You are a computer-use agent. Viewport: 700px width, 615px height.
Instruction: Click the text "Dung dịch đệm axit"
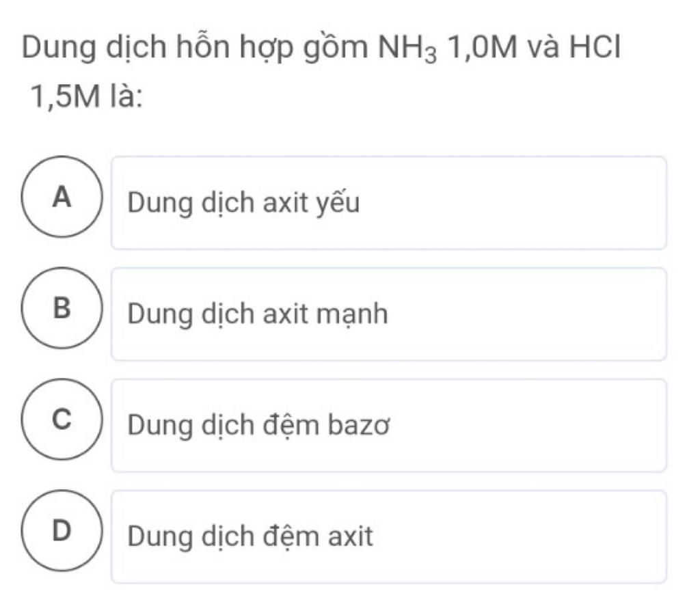250,536
